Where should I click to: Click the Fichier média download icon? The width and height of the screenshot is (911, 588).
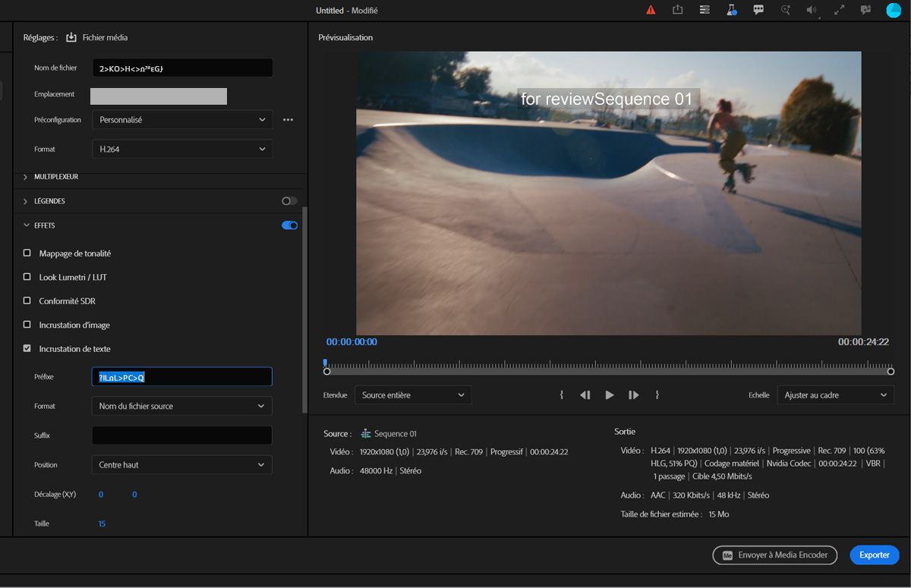point(71,37)
